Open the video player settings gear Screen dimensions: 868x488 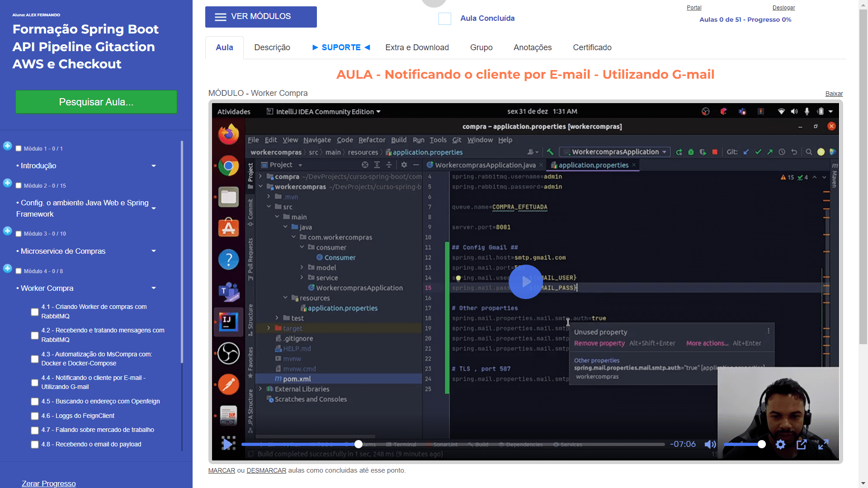pyautogui.click(x=780, y=445)
